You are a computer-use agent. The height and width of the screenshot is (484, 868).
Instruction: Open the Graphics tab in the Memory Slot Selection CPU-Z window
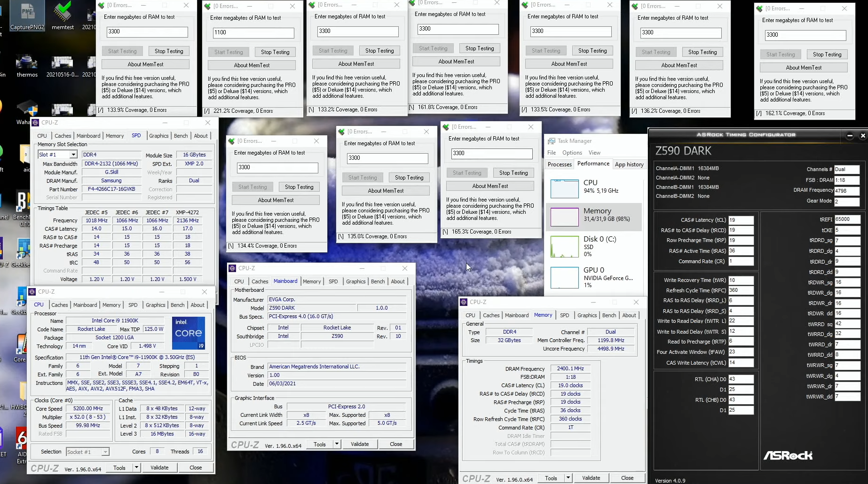tap(159, 136)
